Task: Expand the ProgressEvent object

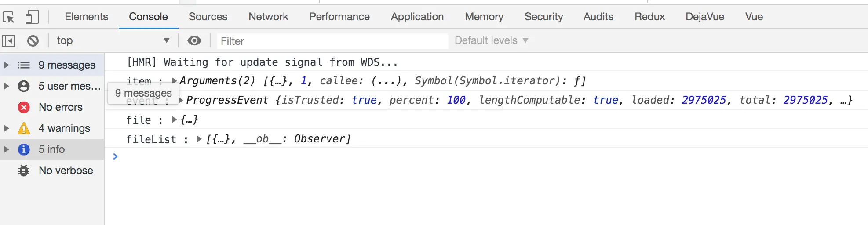Action: 181,100
